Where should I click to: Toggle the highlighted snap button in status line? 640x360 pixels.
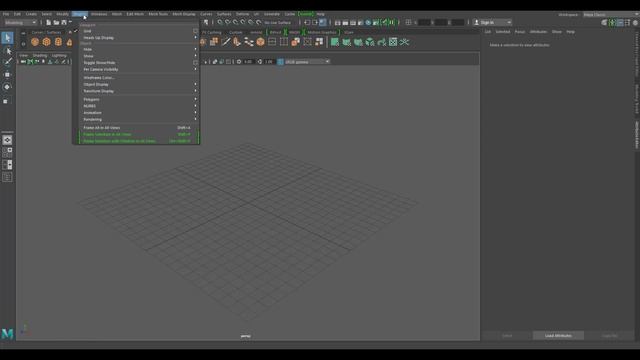coord(323,22)
